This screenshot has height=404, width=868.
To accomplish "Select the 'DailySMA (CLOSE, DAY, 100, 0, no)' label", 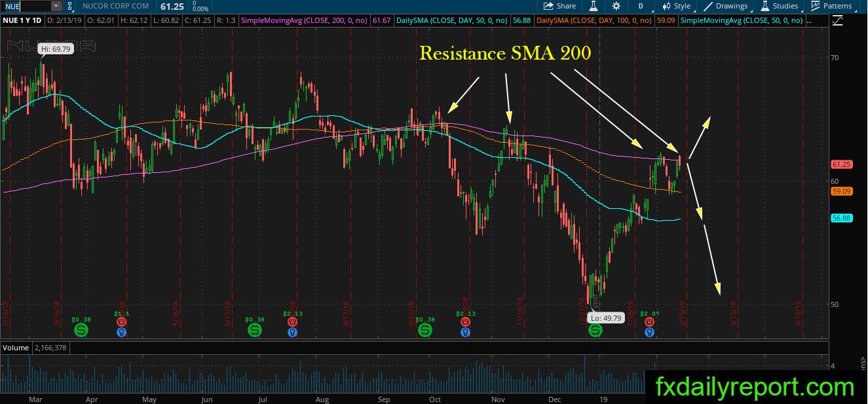I will pos(594,21).
